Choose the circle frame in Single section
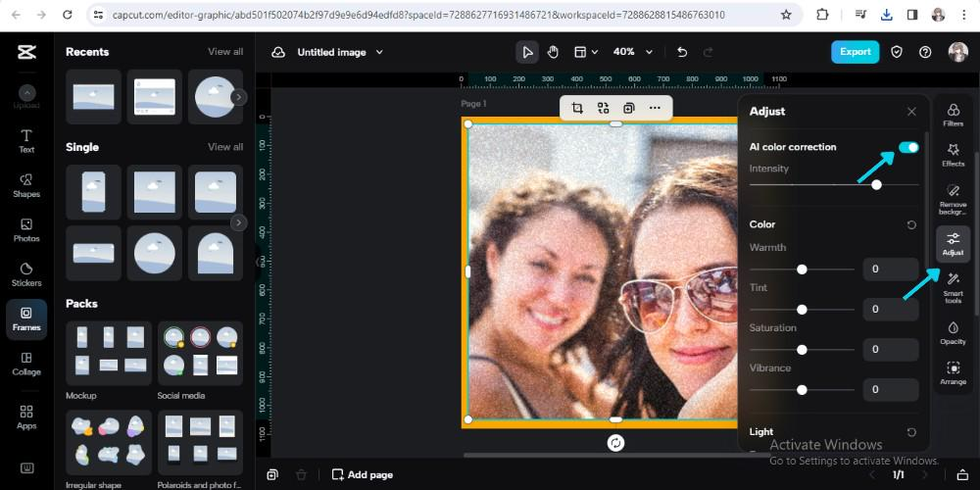Image resolution: width=980 pixels, height=490 pixels. pyautogui.click(x=155, y=253)
